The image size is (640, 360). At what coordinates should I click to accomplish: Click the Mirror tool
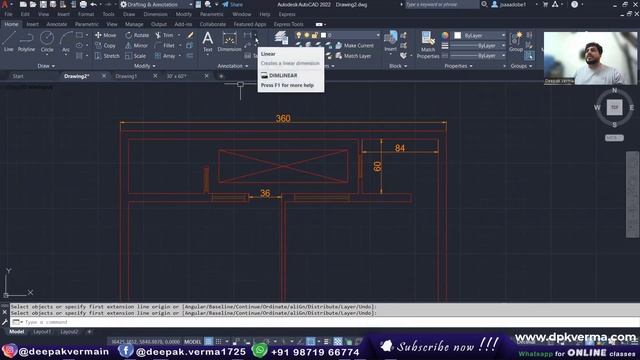tap(137, 46)
